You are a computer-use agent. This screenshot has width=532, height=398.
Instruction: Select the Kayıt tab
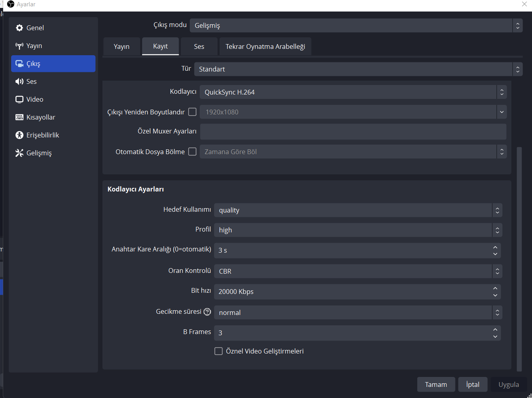pos(160,46)
